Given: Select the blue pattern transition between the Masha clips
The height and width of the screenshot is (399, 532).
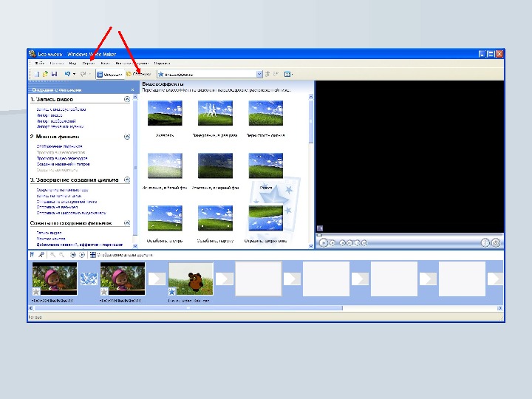Looking at the screenshot, I should coord(89,279).
